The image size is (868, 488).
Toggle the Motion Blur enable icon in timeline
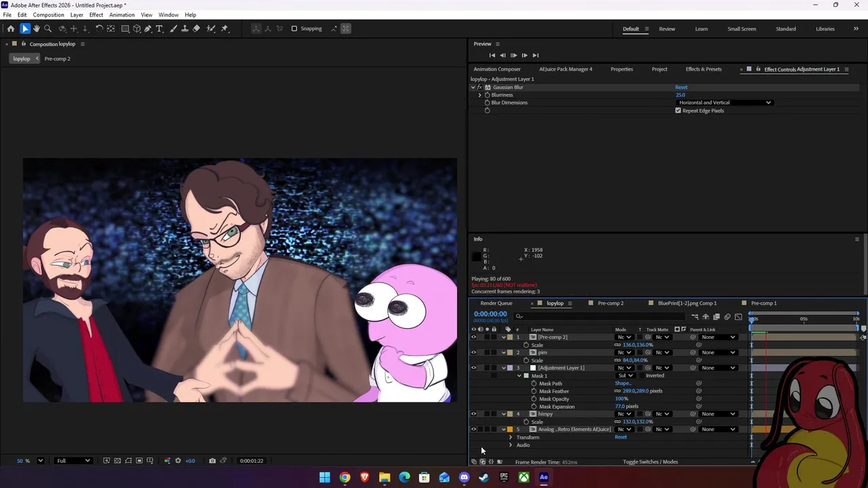[x=728, y=317]
